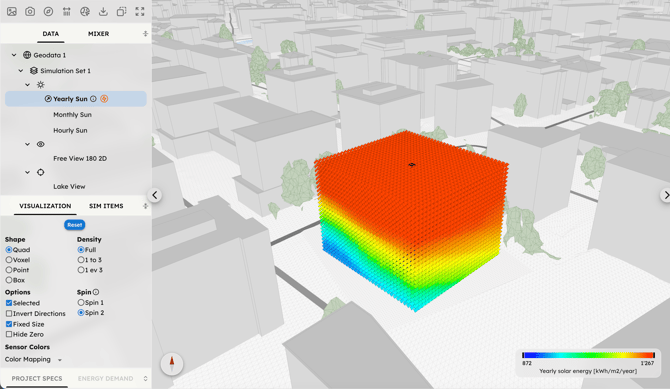
Task: Click the Simulation Set 1 layers icon
Action: click(34, 71)
